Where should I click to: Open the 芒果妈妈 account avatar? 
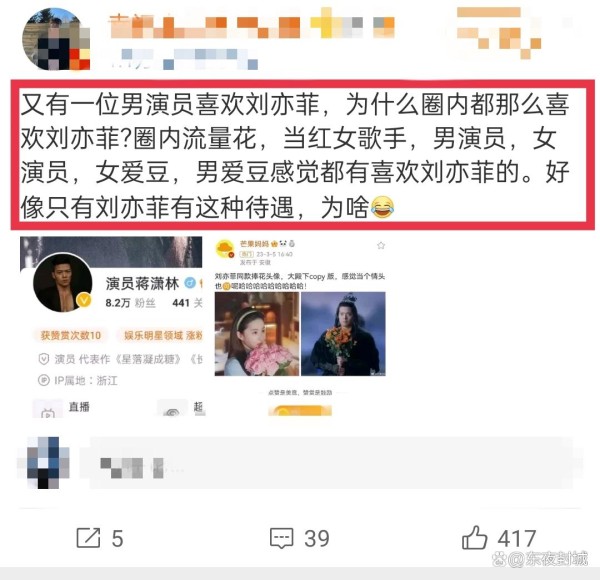(x=225, y=249)
